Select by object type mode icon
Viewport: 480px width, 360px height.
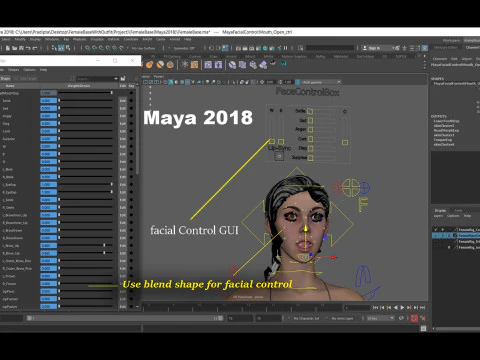tap(61, 48)
